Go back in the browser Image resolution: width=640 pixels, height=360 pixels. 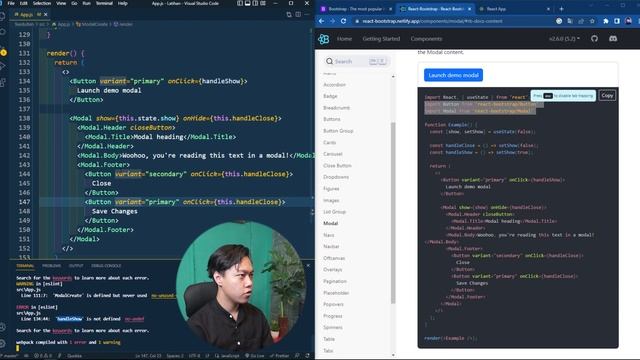coord(322,21)
